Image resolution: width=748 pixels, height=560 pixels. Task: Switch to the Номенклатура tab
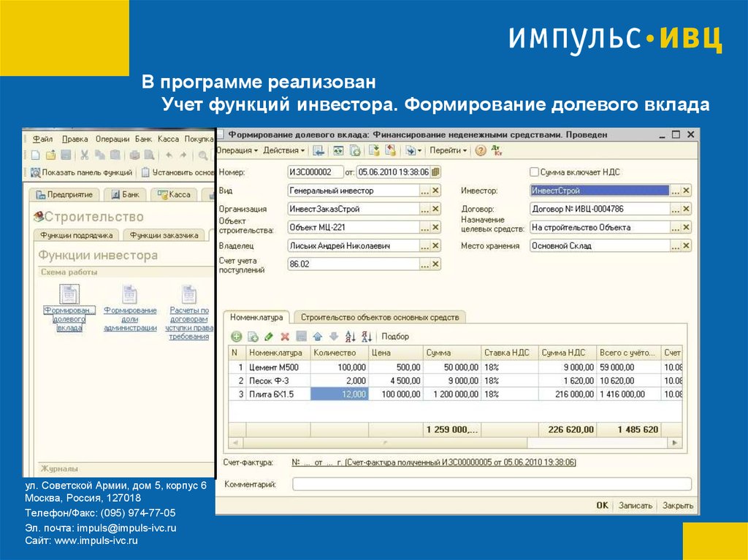[x=256, y=317]
